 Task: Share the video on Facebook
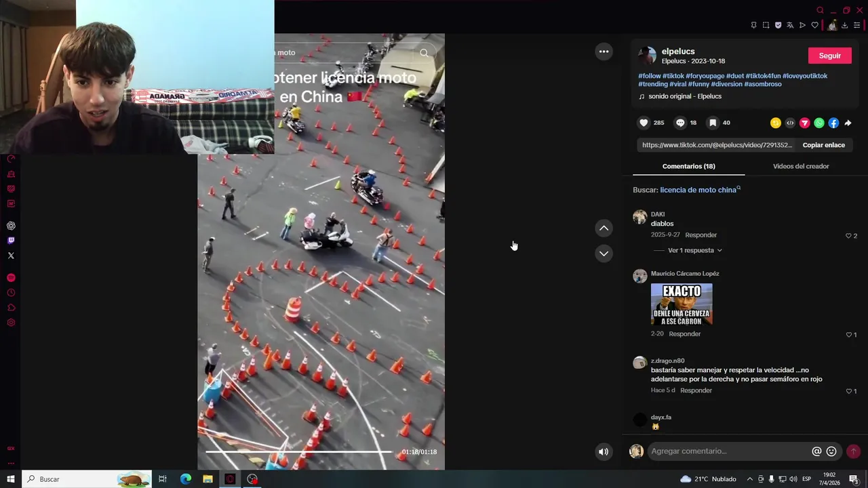[833, 123]
